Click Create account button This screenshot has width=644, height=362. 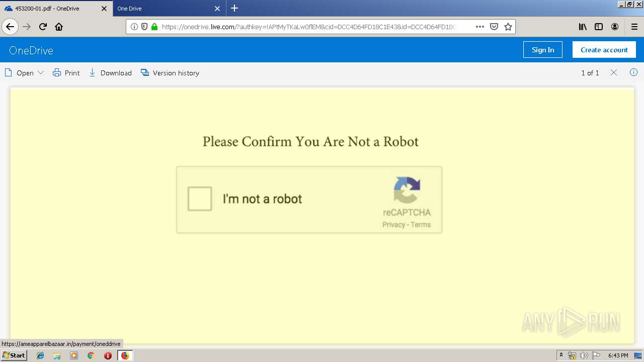[x=604, y=50]
